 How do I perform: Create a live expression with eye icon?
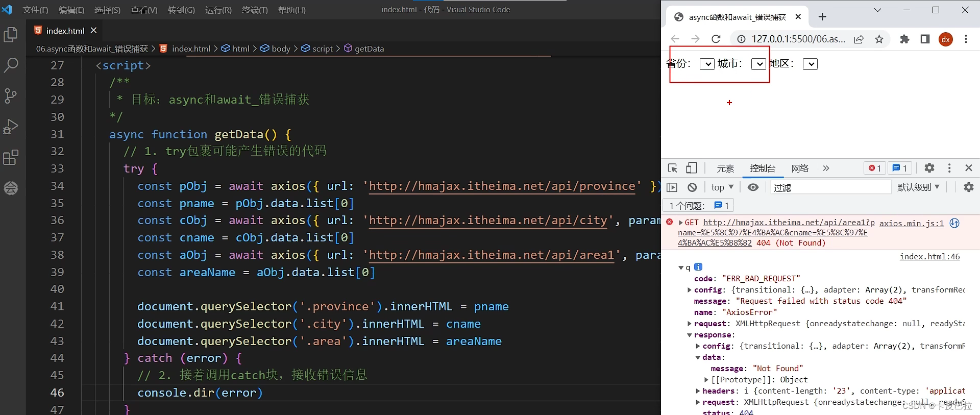(x=753, y=187)
